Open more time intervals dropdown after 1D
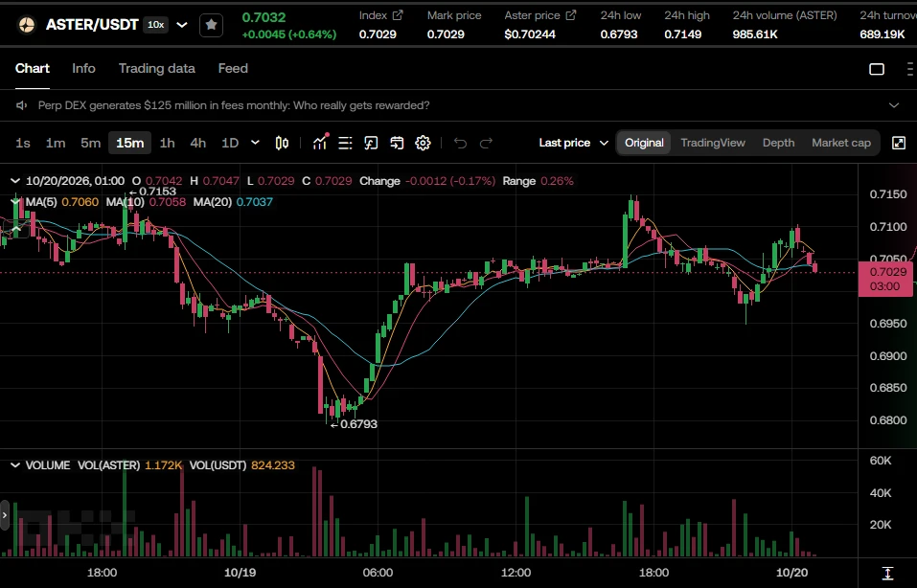The image size is (917, 588). (255, 143)
